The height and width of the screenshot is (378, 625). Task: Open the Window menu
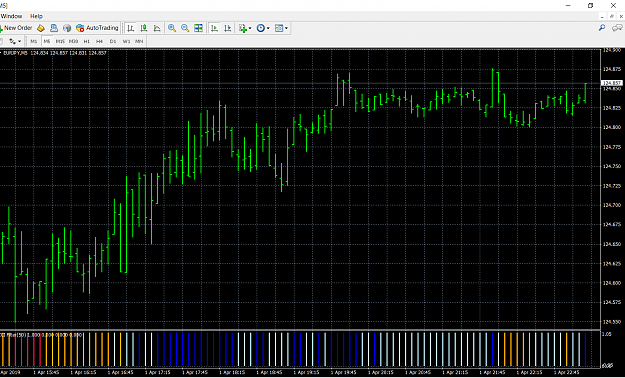click(x=11, y=16)
